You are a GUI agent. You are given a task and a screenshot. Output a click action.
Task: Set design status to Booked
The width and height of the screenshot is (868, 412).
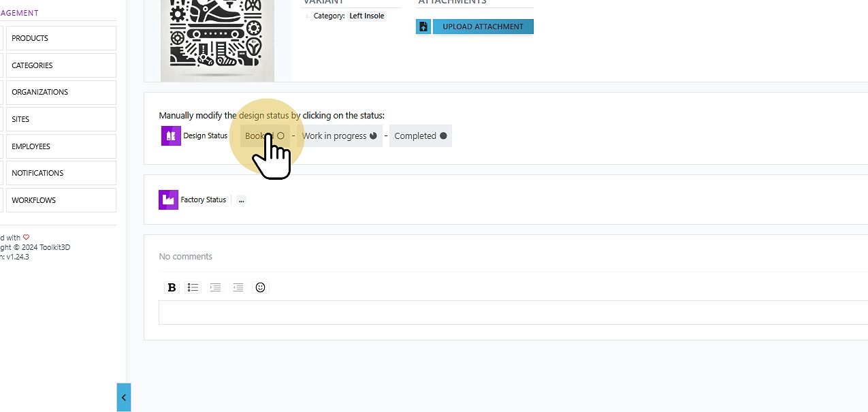[x=265, y=136]
